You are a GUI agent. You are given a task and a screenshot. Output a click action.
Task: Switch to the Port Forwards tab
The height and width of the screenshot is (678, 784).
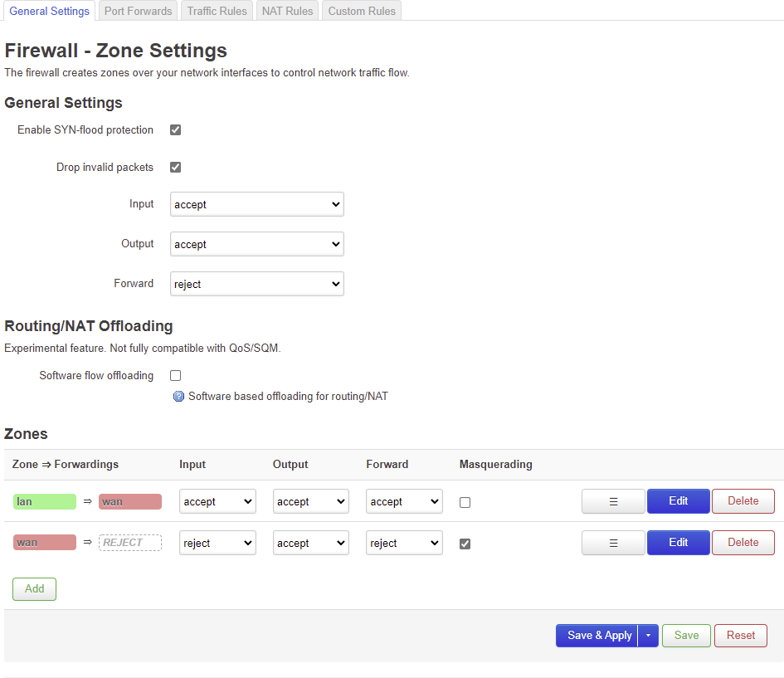[138, 11]
